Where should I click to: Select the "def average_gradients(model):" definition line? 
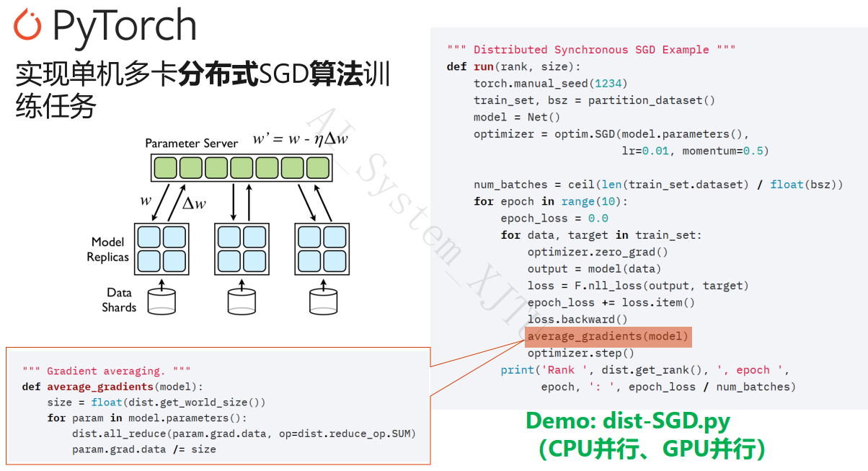(113, 387)
